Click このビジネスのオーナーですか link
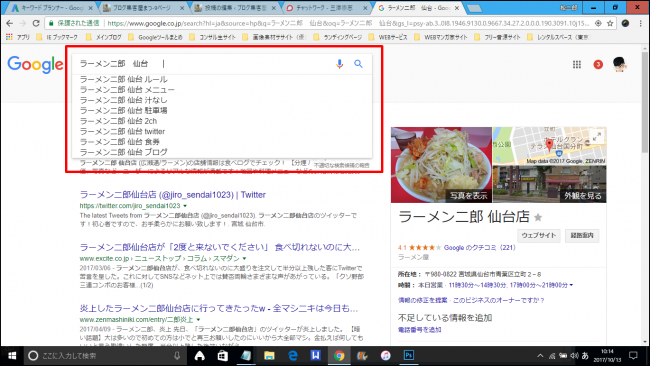 tap(499, 300)
